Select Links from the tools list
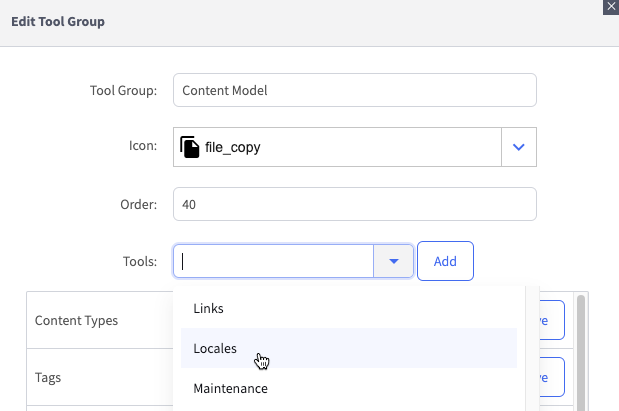619x411 pixels. click(x=208, y=309)
